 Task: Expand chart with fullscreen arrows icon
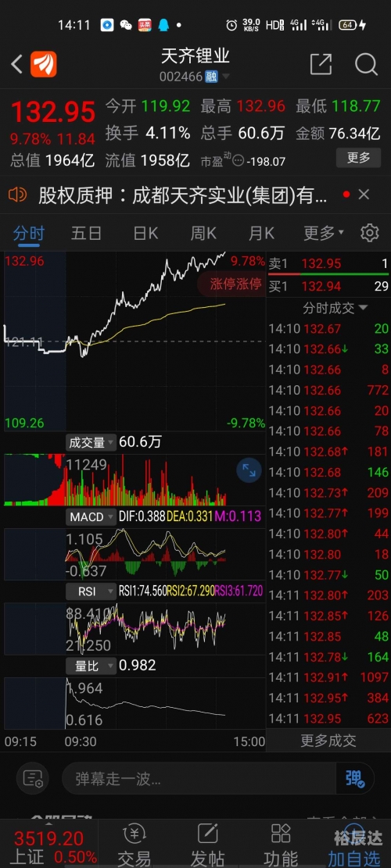coord(249,470)
